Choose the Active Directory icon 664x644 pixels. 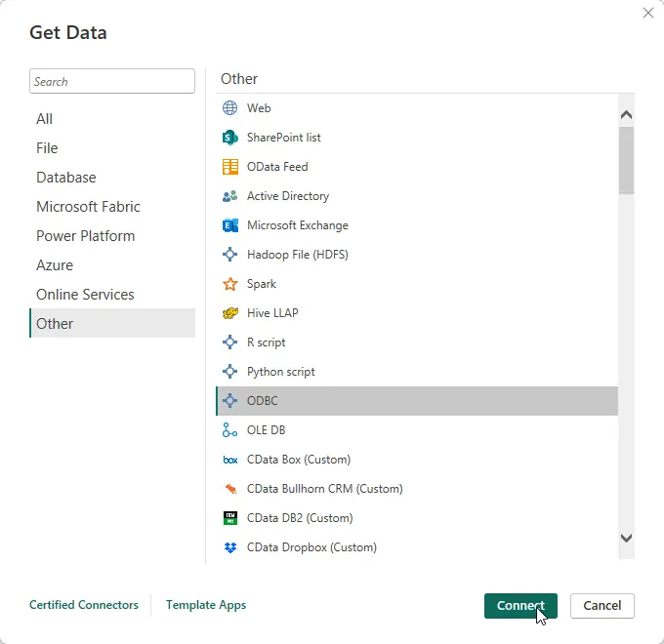click(x=230, y=196)
